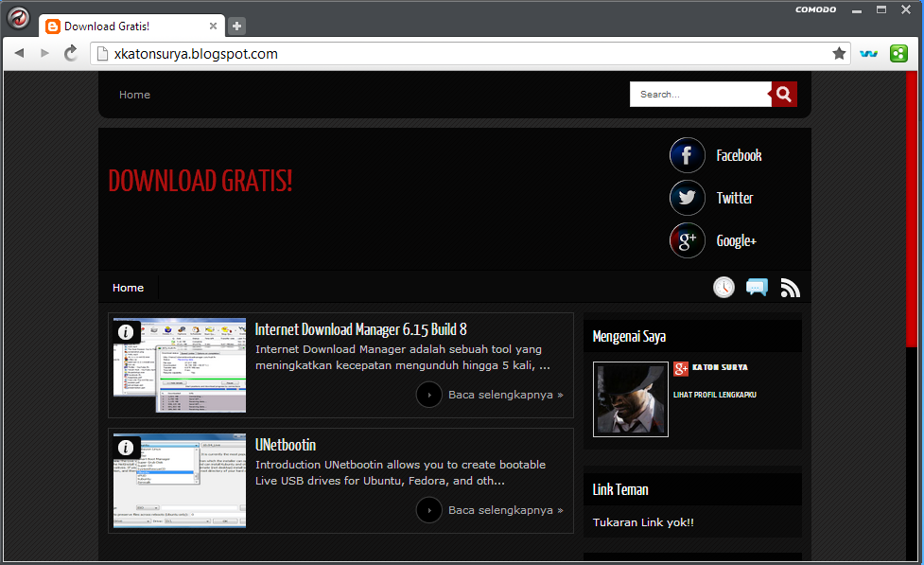Click the red vertical scrollbar thumb
This screenshot has height=565, width=924.
pyautogui.click(x=912, y=210)
